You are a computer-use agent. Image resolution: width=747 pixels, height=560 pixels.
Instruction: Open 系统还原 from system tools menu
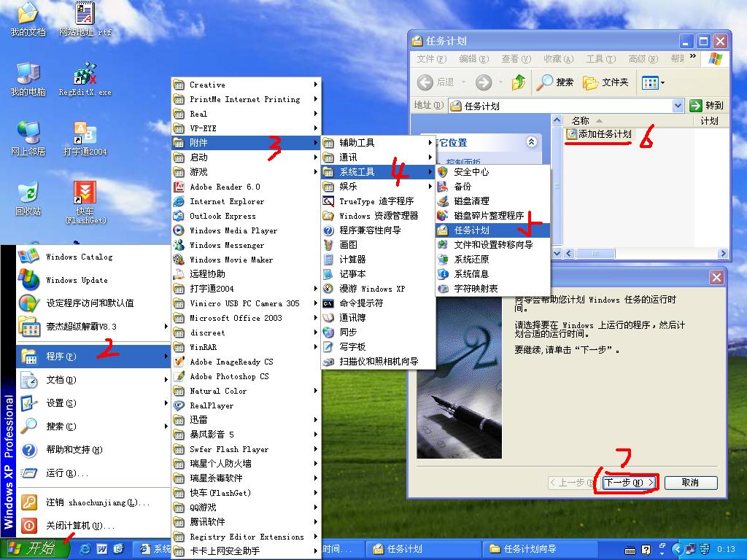click(492, 260)
